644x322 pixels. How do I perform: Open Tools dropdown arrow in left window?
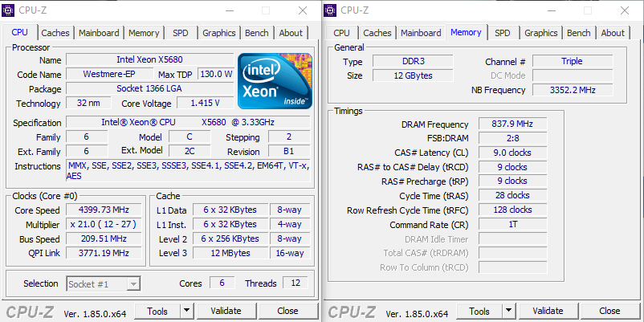pyautogui.click(x=186, y=311)
